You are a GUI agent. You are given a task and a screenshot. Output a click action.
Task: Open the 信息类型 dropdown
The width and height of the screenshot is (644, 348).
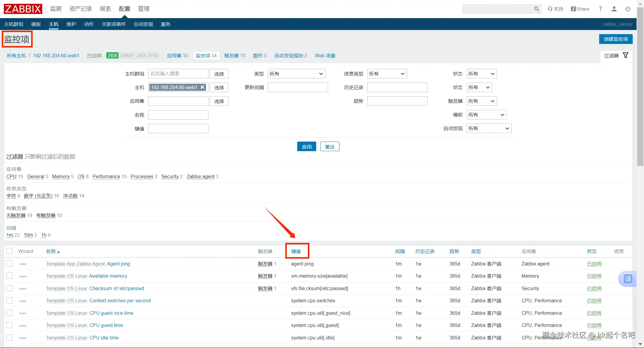click(x=387, y=74)
